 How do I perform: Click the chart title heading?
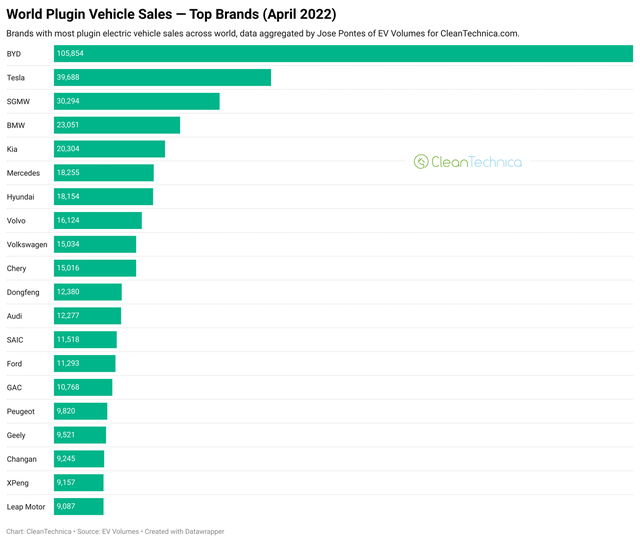170,14
